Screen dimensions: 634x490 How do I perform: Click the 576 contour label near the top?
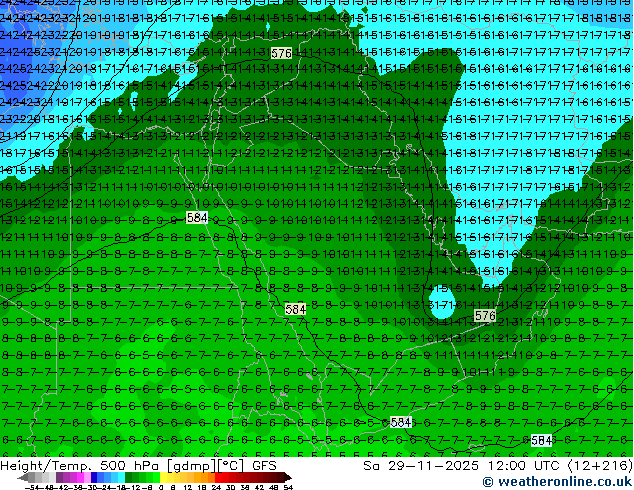tap(282, 53)
